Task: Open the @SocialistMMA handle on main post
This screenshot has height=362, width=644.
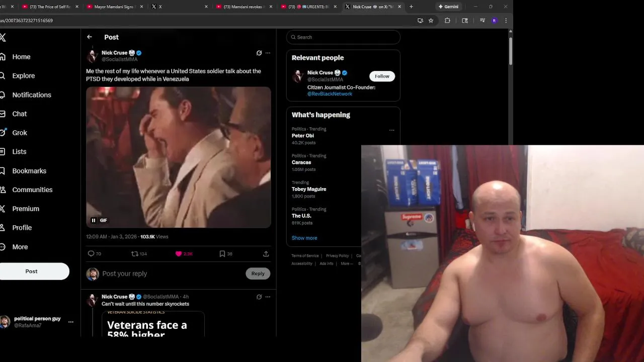Action: (x=120, y=59)
